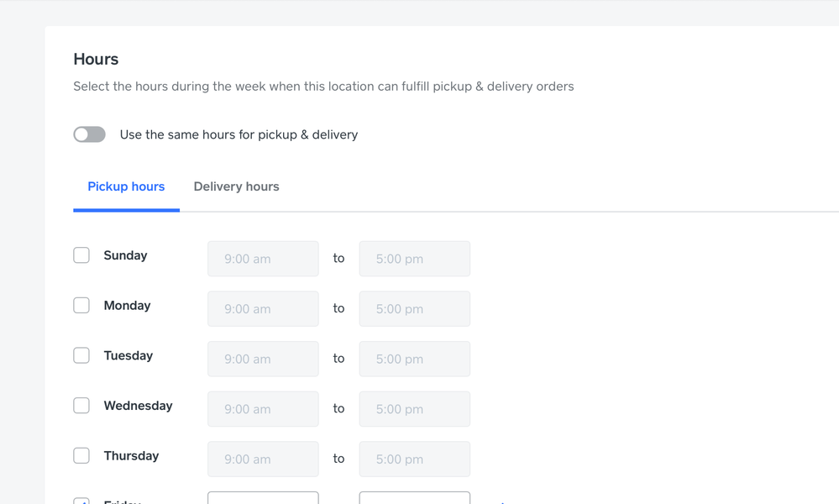839x504 pixels.
Task: Select Tuesday's start time field
Action: coord(263,359)
